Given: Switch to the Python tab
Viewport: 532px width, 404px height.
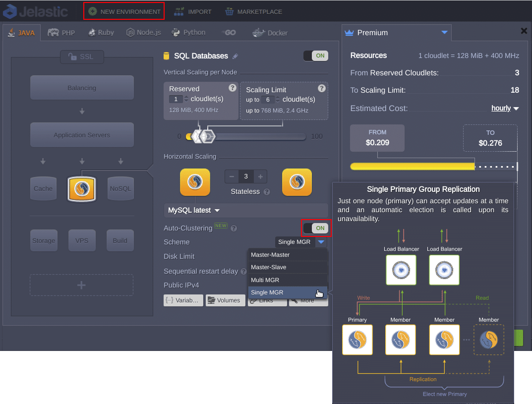Looking at the screenshot, I should (x=188, y=33).
